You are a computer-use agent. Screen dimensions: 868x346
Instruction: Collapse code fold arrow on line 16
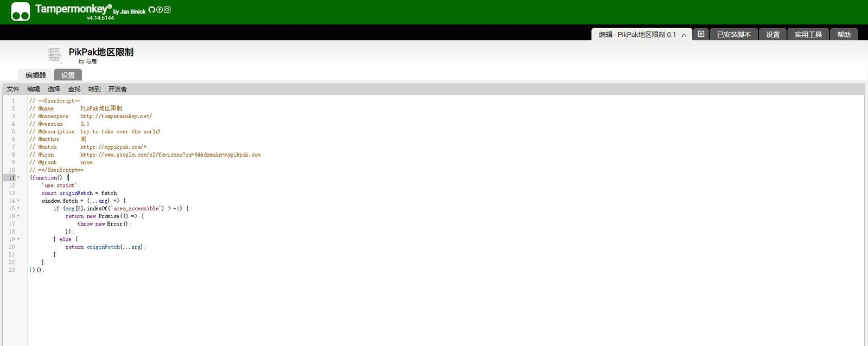tap(18, 216)
